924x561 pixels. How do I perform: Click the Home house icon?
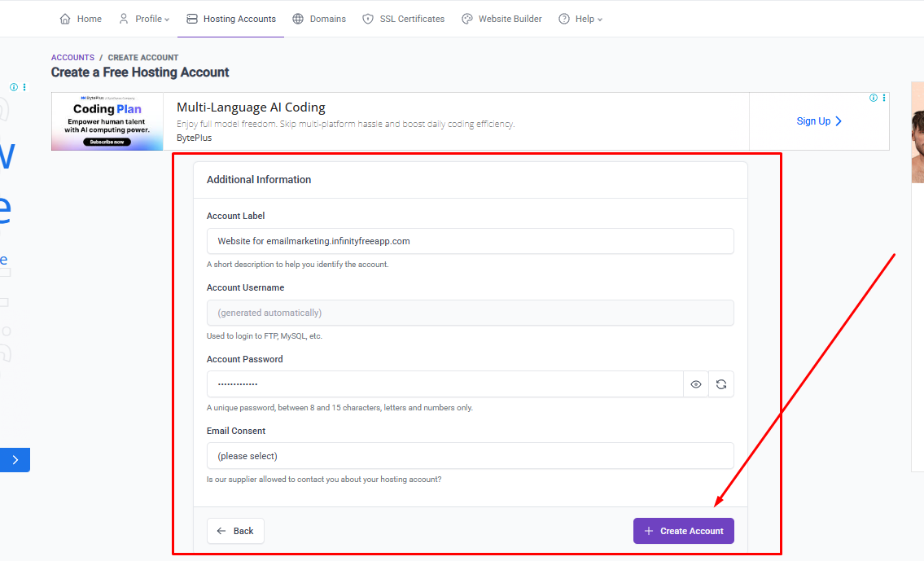pos(65,19)
